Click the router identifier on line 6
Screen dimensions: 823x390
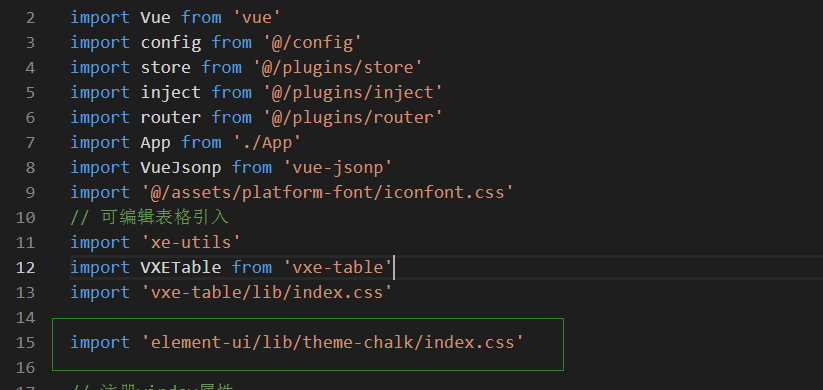pyautogui.click(x=171, y=118)
